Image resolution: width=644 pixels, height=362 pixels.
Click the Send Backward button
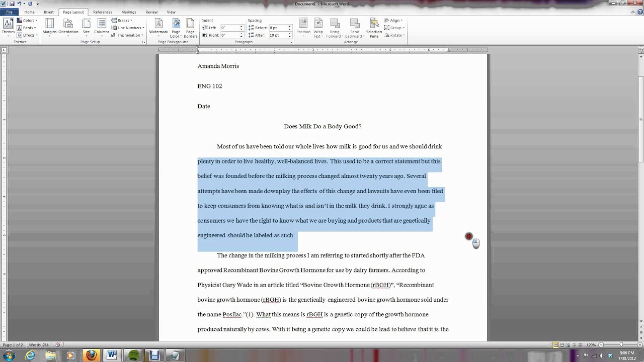[355, 28]
